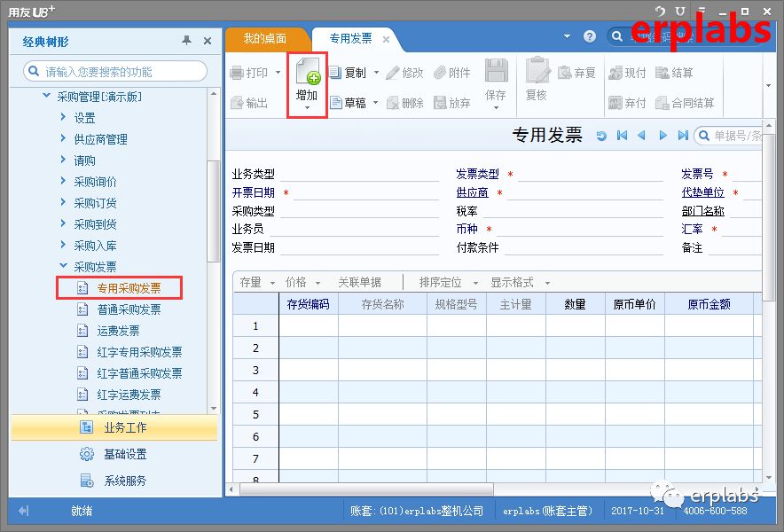The width and height of the screenshot is (784, 532).
Task: Pin the 经典树形 panel
Action: coord(186,41)
